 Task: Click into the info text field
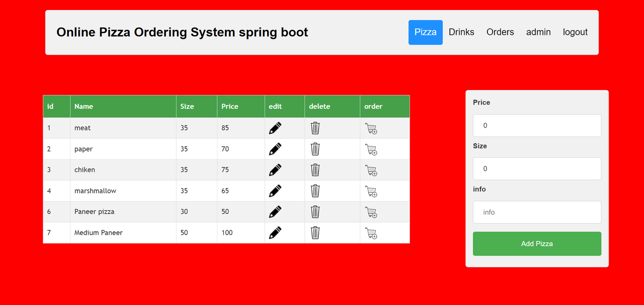(537, 212)
